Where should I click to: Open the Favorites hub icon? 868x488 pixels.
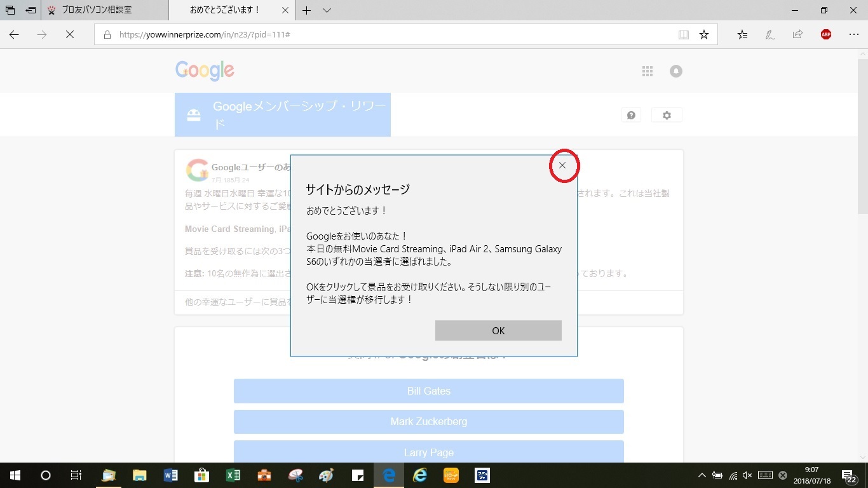point(742,35)
